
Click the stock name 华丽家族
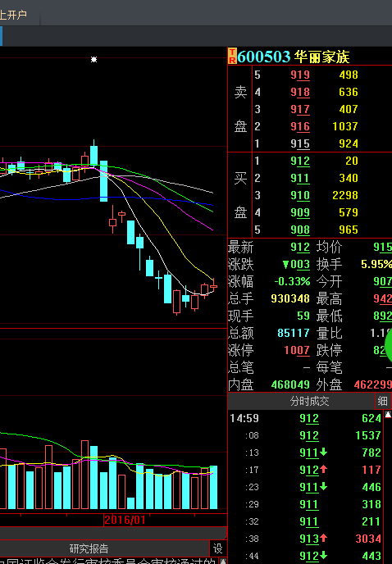point(321,57)
